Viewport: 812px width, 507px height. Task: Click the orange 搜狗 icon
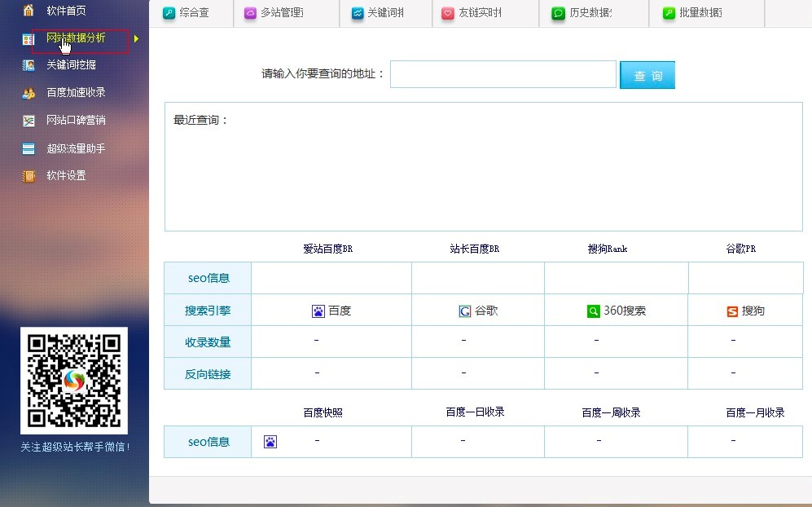(x=732, y=311)
